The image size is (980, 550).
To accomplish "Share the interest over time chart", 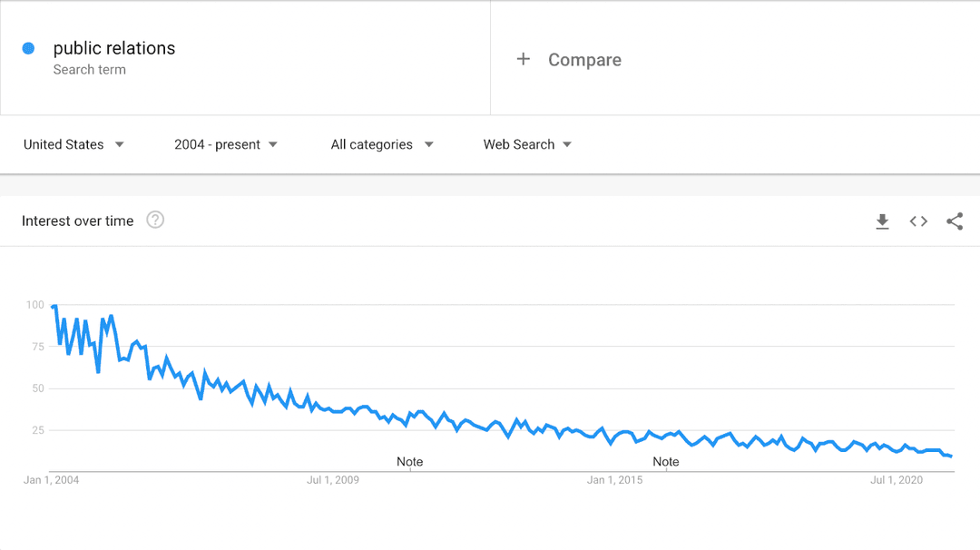I will point(955,221).
